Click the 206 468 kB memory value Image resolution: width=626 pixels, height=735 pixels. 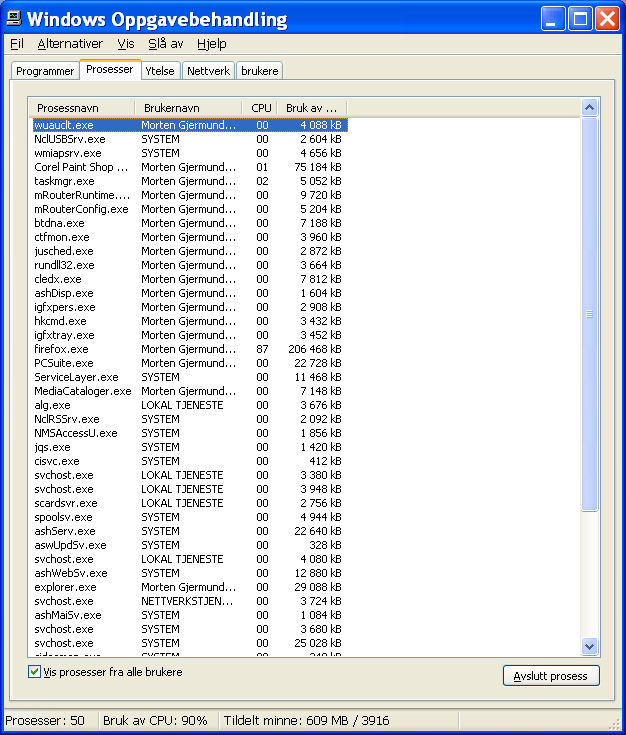[315, 349]
